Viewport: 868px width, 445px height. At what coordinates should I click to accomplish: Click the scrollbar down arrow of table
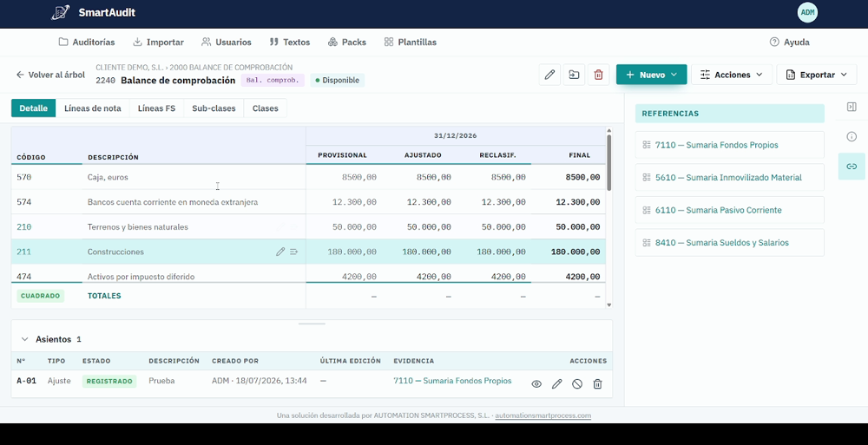[x=609, y=305]
